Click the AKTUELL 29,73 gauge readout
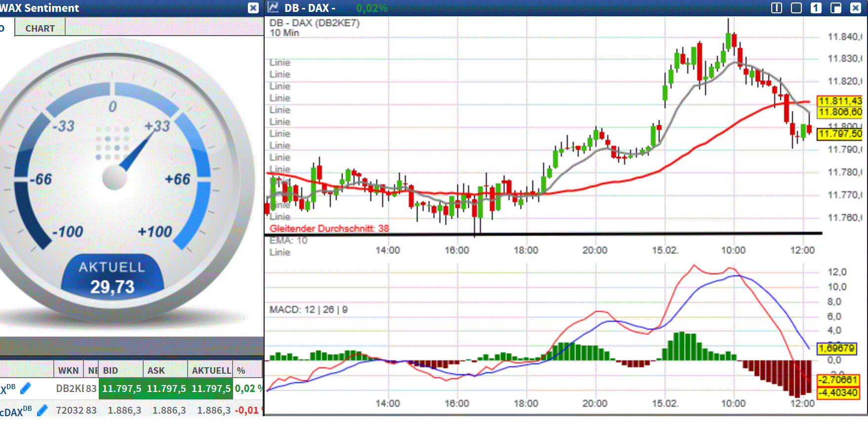868x434 pixels. point(113,278)
